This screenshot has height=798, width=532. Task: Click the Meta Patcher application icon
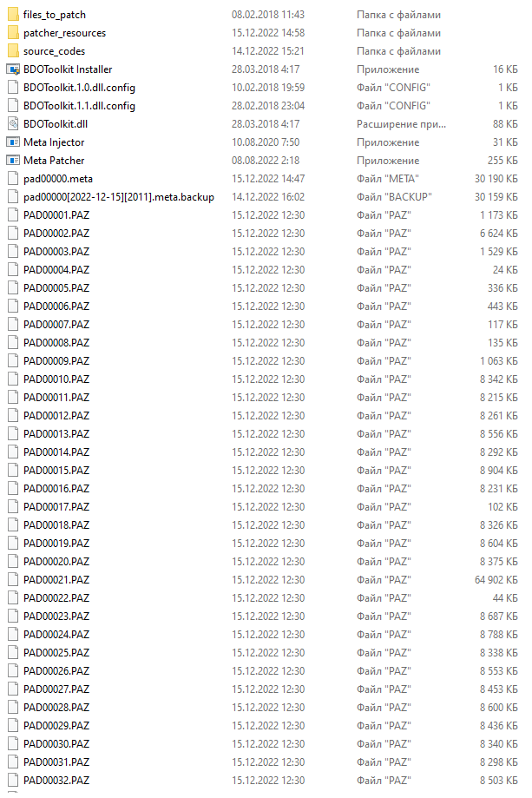point(13,161)
